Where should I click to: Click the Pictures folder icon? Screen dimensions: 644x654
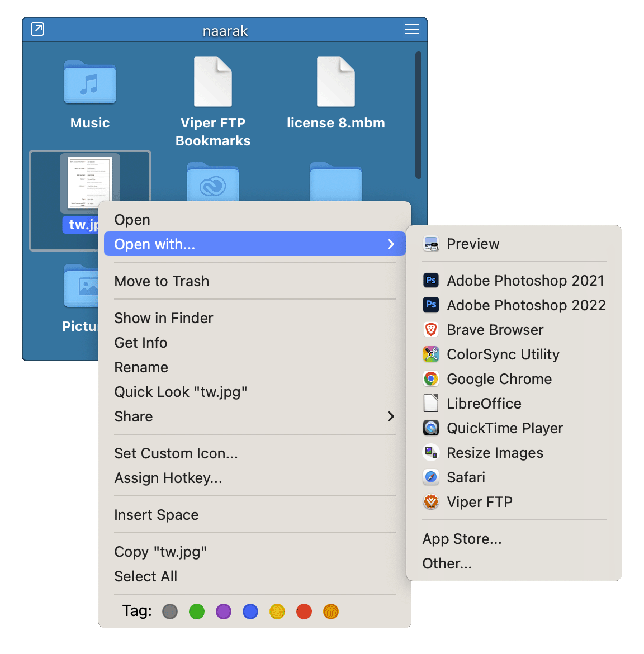coord(81,286)
